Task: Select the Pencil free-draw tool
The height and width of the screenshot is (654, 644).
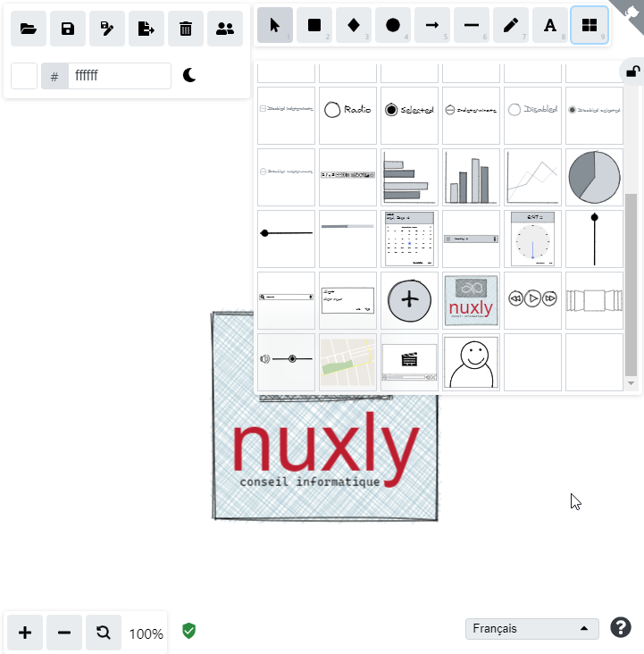Action: click(511, 25)
